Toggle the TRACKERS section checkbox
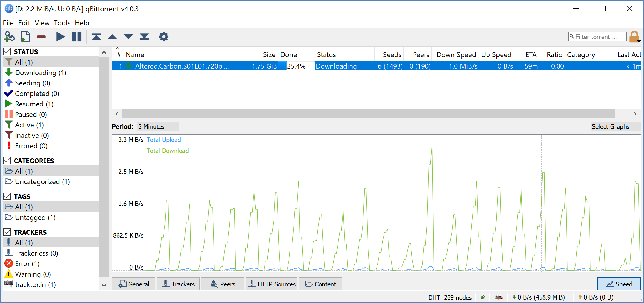 (x=7, y=232)
